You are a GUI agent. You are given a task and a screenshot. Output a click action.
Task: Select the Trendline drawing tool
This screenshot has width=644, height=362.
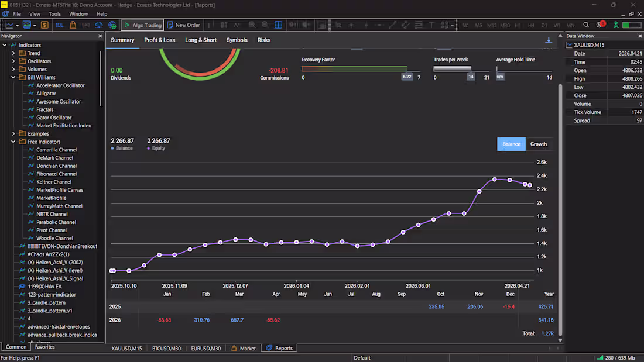[x=393, y=25]
